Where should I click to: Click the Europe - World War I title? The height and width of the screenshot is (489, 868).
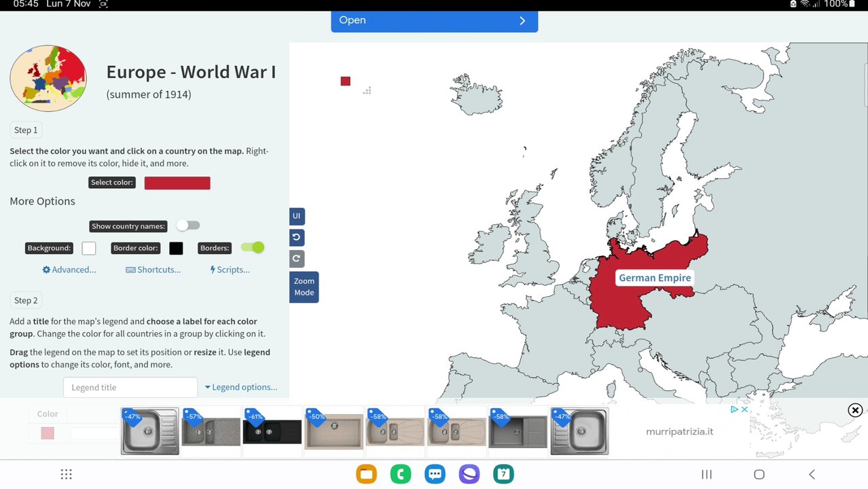191,72
